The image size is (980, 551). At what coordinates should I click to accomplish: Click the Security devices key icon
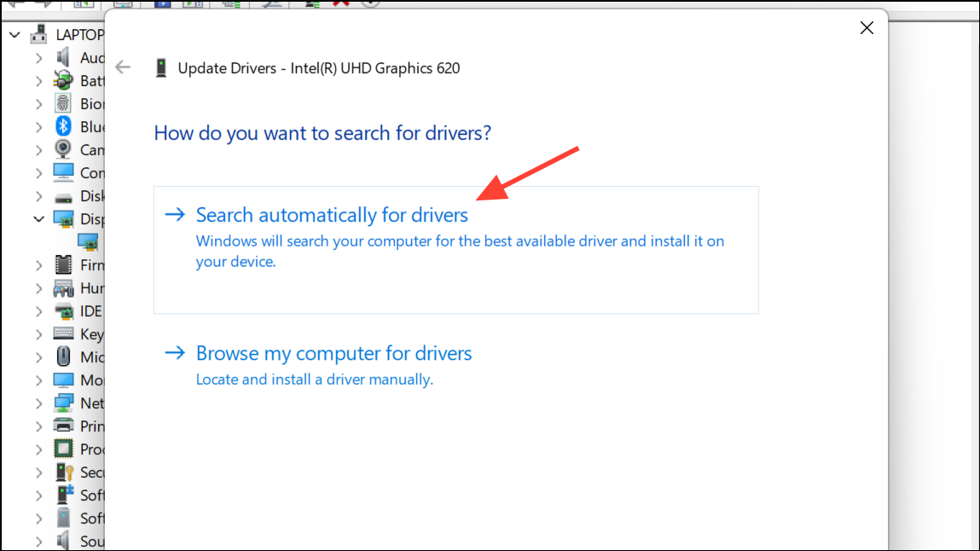tap(64, 473)
